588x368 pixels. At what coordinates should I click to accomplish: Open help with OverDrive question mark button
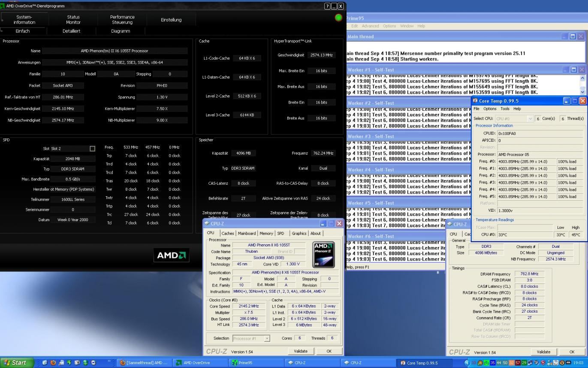327,6
